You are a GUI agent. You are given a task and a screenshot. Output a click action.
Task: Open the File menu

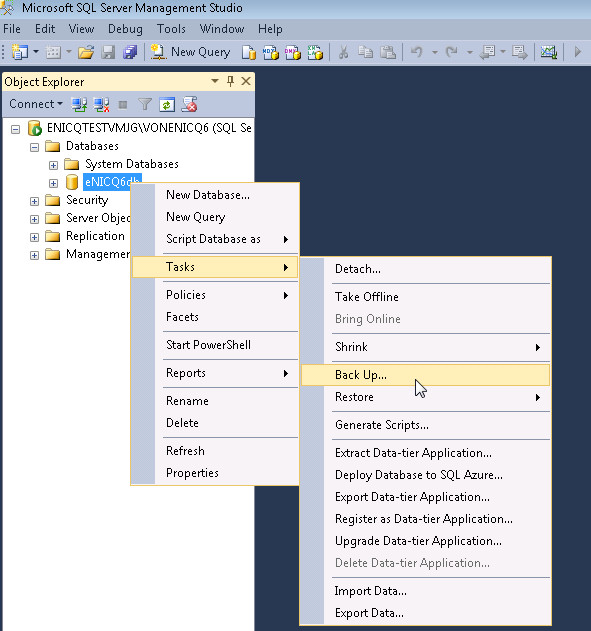[12, 29]
